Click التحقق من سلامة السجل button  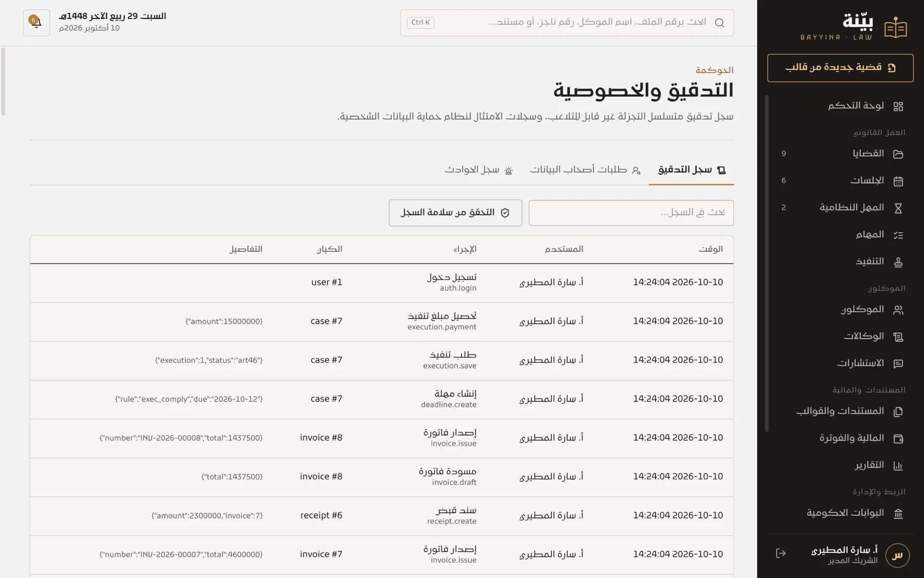click(455, 213)
